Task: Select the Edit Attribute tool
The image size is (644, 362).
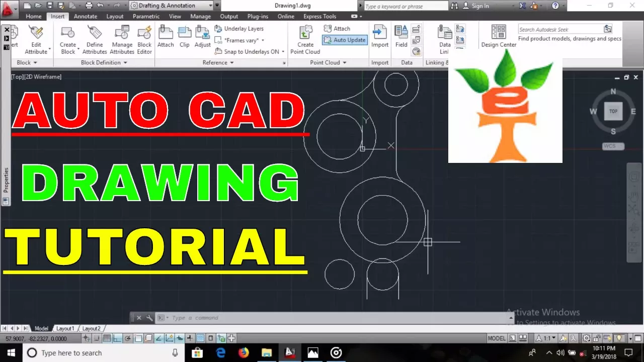Action: click(x=36, y=39)
